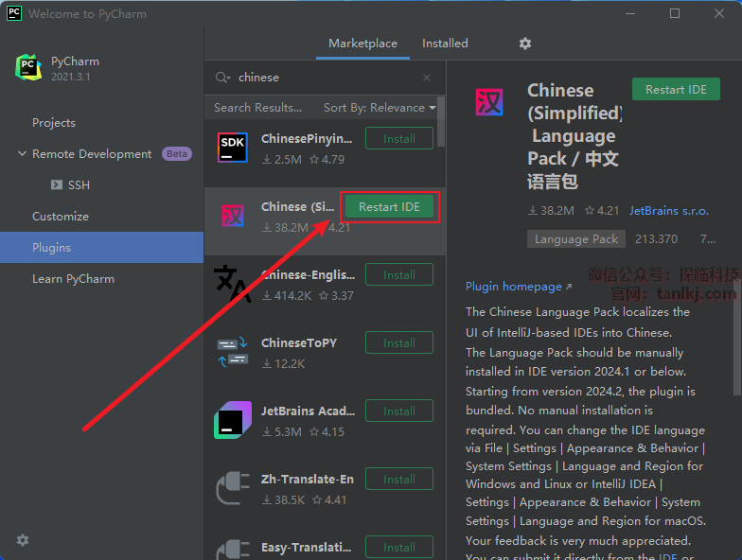Select SSH under Remote Development
Viewport: 742px width, 560px height.
coord(79,185)
